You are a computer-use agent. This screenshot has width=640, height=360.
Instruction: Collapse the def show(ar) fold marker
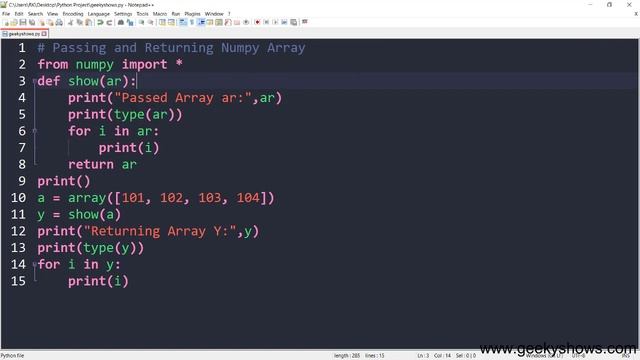(x=35, y=81)
